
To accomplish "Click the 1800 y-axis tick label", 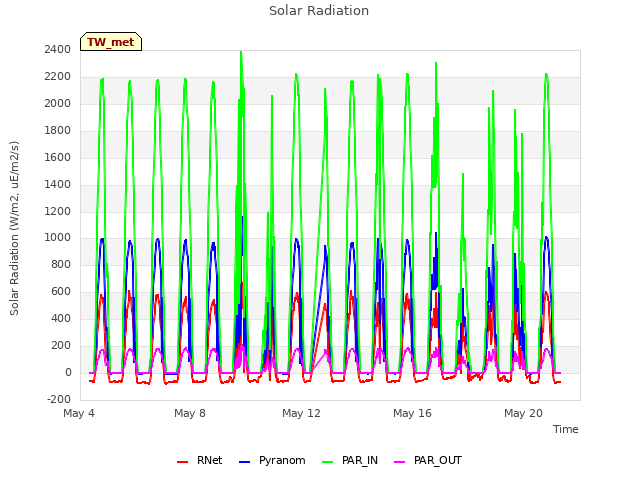I will [58, 131].
